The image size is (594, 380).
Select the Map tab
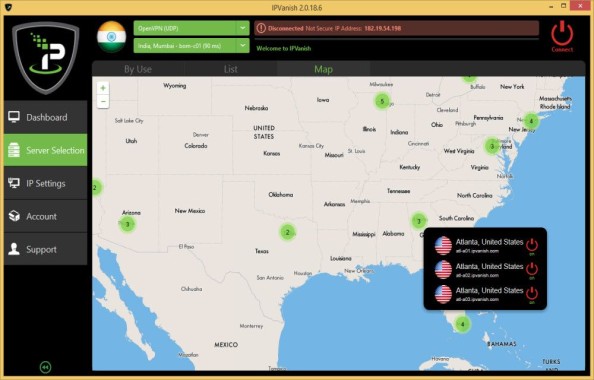click(323, 69)
